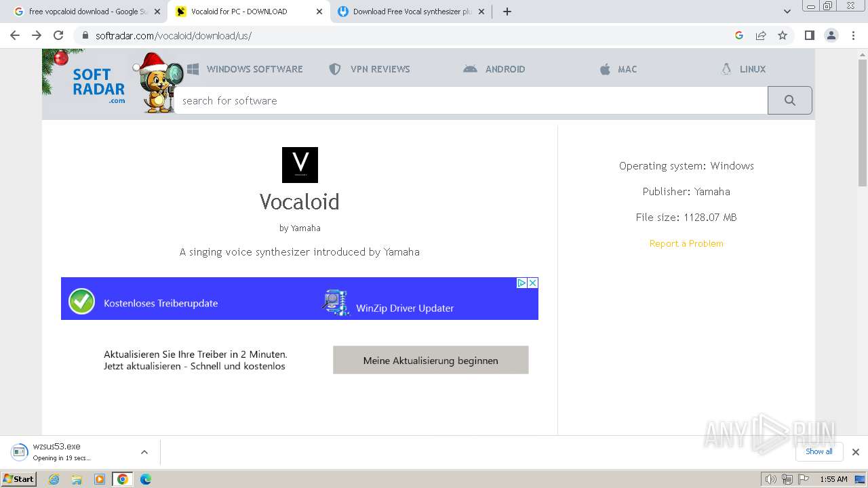Click WinZip Driver Updater ad text
This screenshot has width=868, height=488.
(x=405, y=308)
